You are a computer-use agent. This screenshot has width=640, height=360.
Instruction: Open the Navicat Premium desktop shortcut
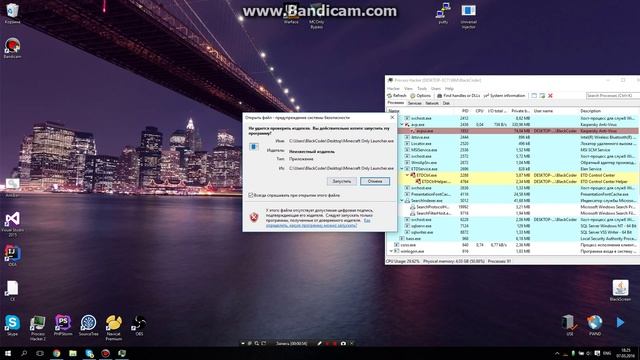pyautogui.click(x=113, y=327)
